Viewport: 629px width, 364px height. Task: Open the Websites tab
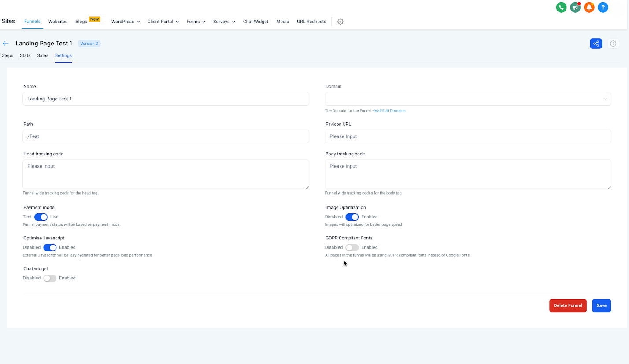pos(58,22)
